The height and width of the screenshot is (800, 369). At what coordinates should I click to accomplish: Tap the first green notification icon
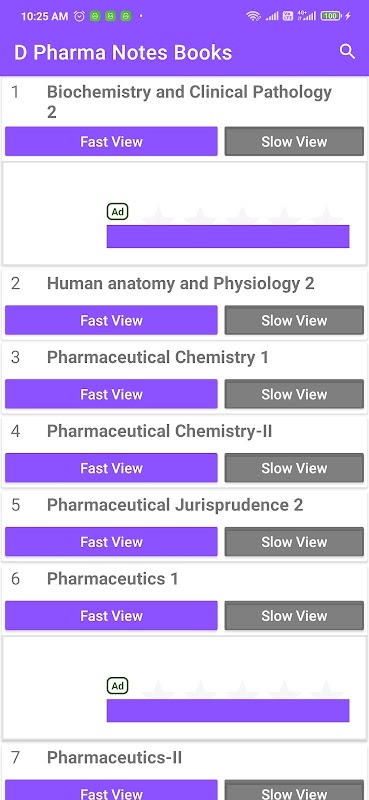[95, 16]
